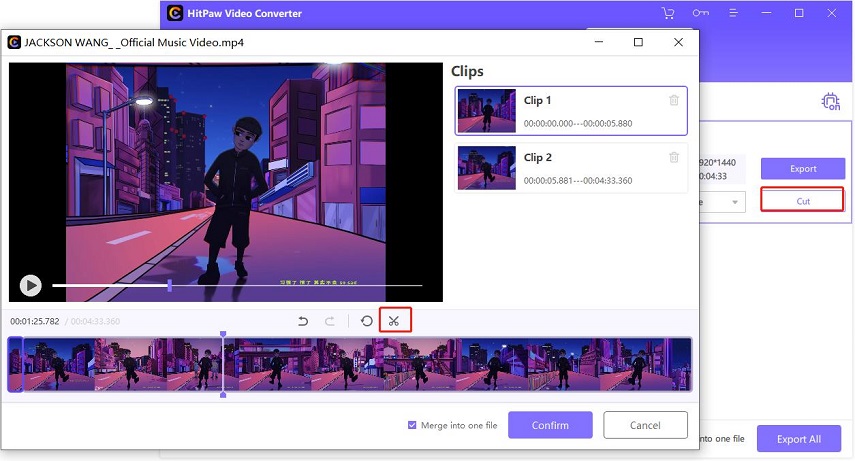Click the filmstrip timeline track

point(350,364)
